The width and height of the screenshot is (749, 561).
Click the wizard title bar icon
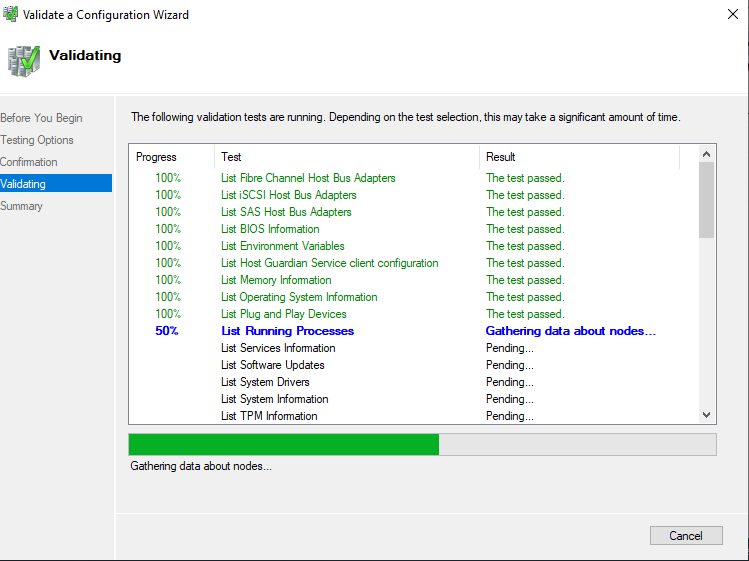[11, 14]
